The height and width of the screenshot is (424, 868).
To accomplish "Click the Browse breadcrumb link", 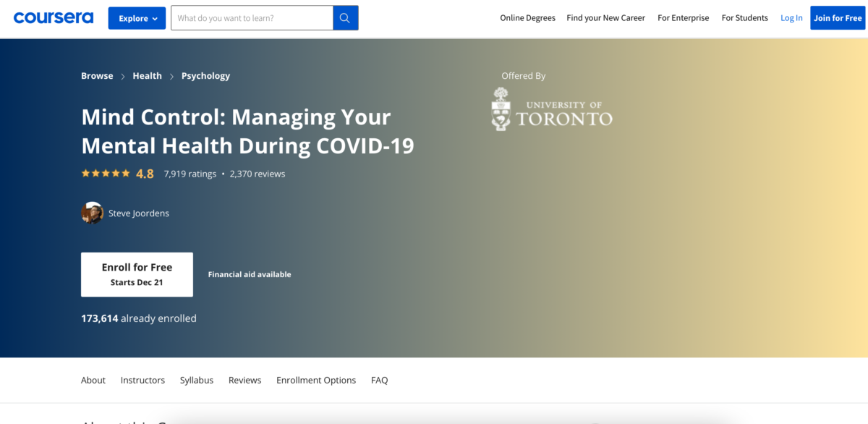I will 97,76.
